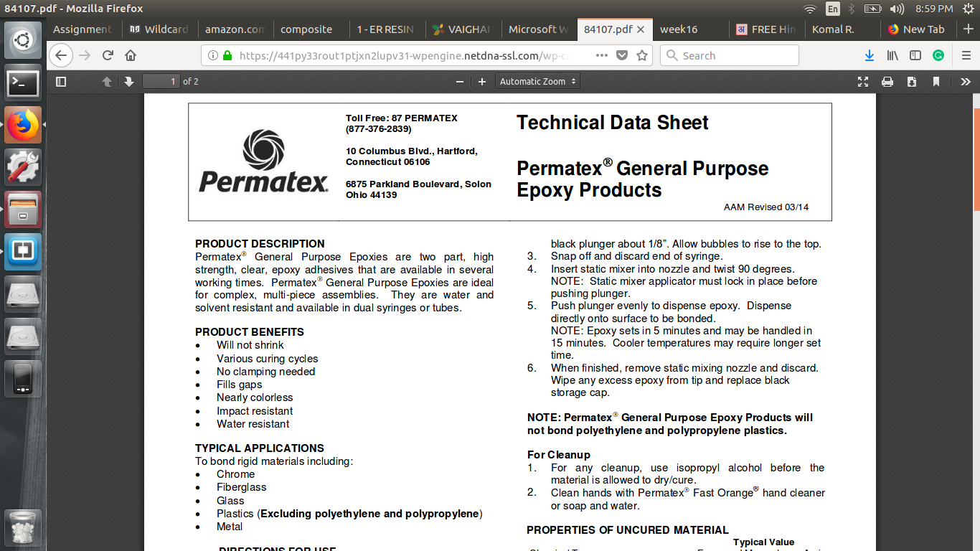
Task: Click the Firefox Search box
Action: [730, 55]
